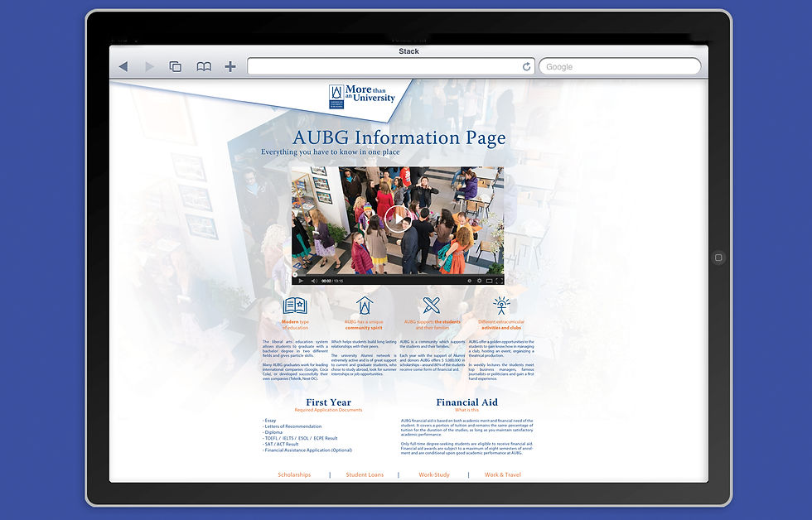Click the watch later clock icon in video
The height and width of the screenshot is (520, 812).
coord(470,281)
